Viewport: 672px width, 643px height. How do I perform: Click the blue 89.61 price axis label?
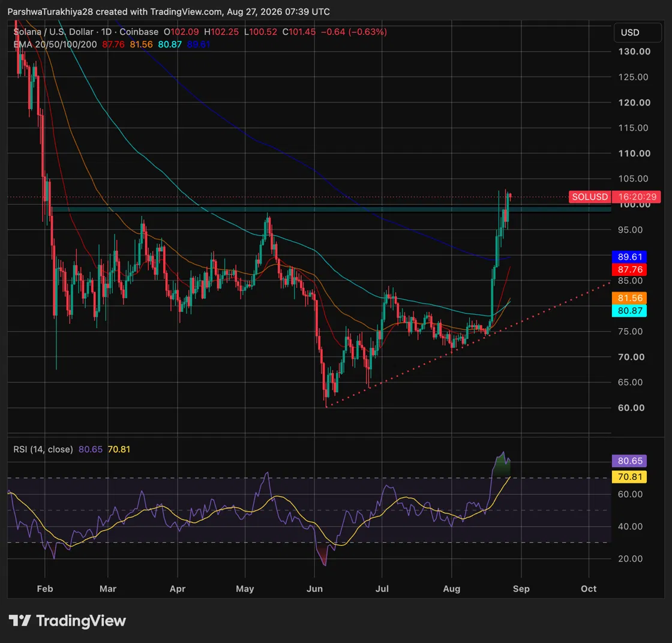[x=629, y=257]
